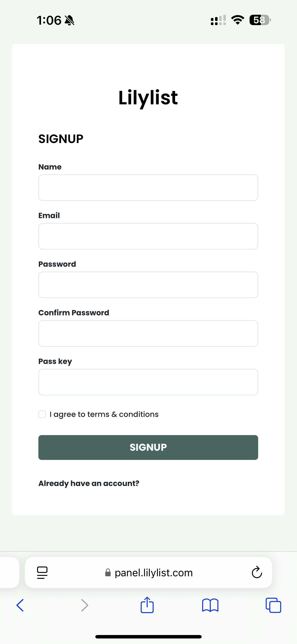Tap the Wi-Fi status icon
Image resolution: width=297 pixels, height=644 pixels.
[x=238, y=20]
